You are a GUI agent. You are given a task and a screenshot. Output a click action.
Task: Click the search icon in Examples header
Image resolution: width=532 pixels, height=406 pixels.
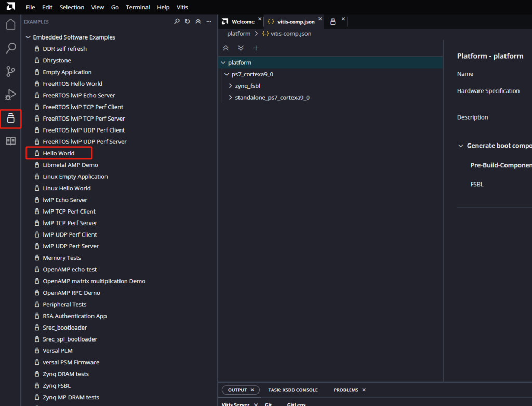pyautogui.click(x=177, y=21)
